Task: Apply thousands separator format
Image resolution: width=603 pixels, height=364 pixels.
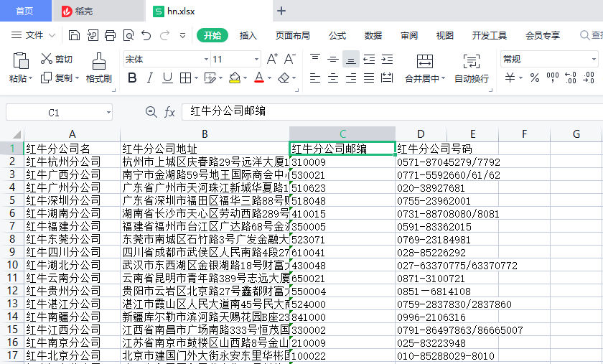Action: 553,78
